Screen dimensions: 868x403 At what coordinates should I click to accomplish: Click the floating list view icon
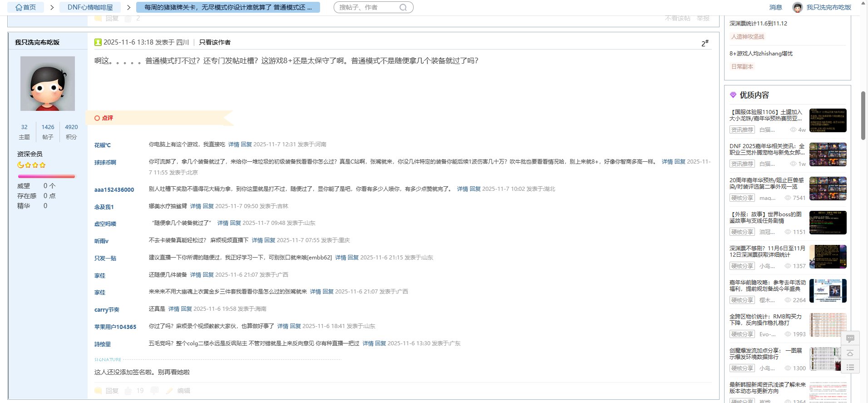(850, 367)
